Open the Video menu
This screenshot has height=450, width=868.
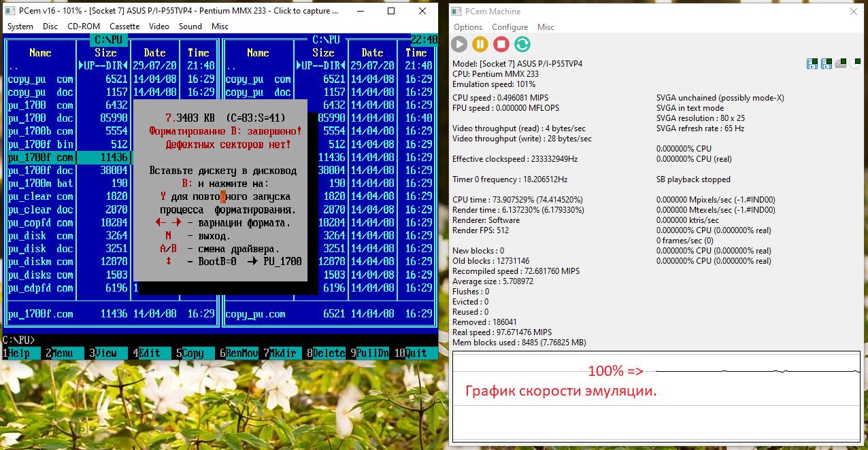click(x=159, y=27)
